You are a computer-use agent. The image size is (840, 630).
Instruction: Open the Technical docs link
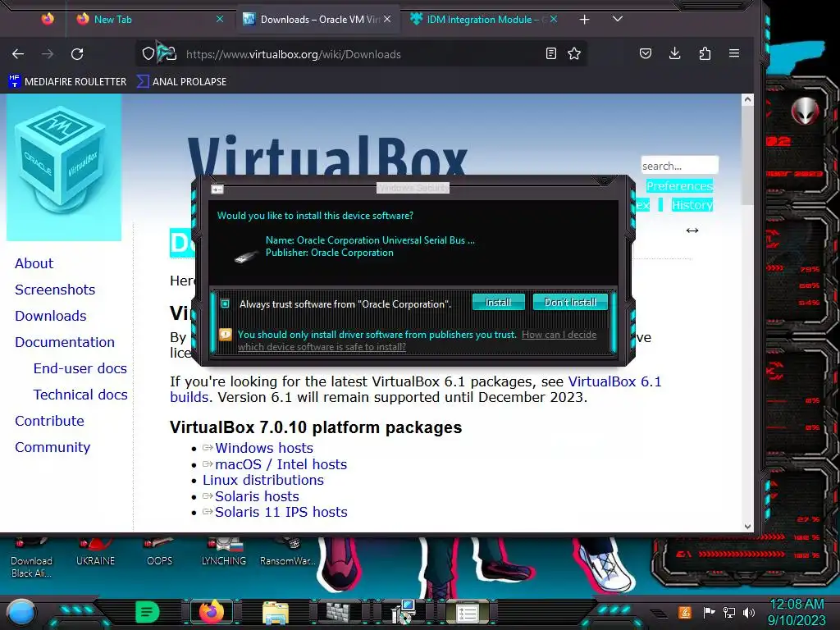pos(81,395)
